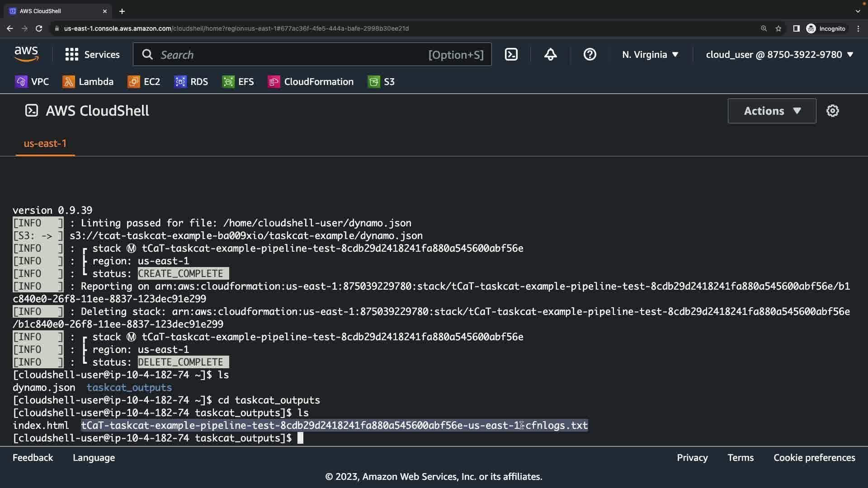Viewport: 868px width, 488px height.
Task: Reload the browser page
Action: (39, 28)
